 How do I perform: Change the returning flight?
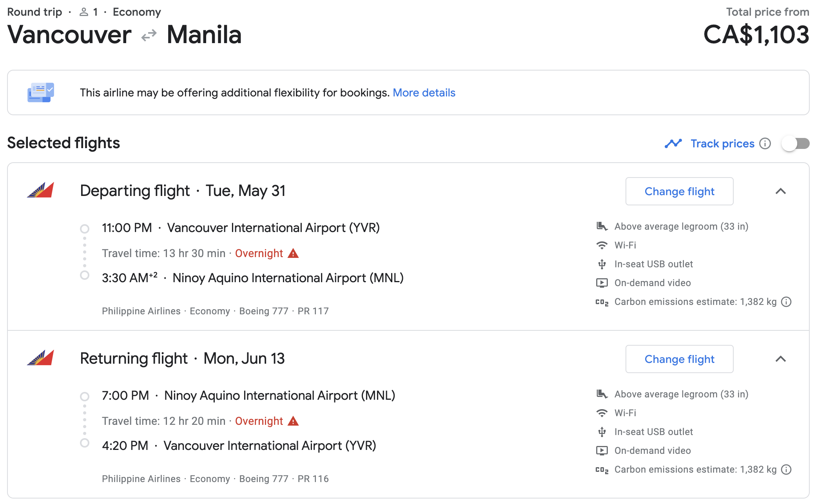pyautogui.click(x=679, y=359)
